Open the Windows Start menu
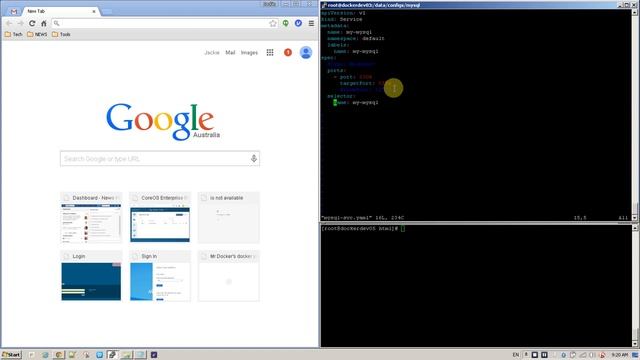Image resolution: width=640 pixels, height=360 pixels. (x=11, y=355)
